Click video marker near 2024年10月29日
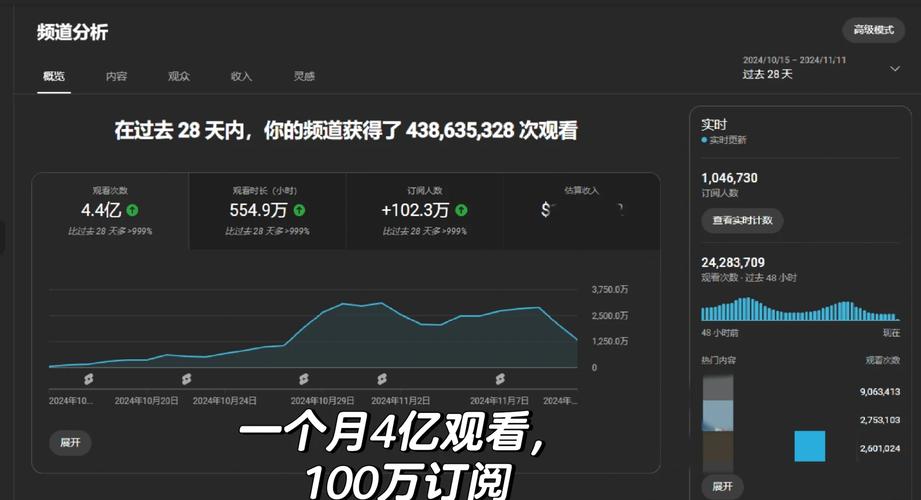921x500 pixels. coord(304,379)
